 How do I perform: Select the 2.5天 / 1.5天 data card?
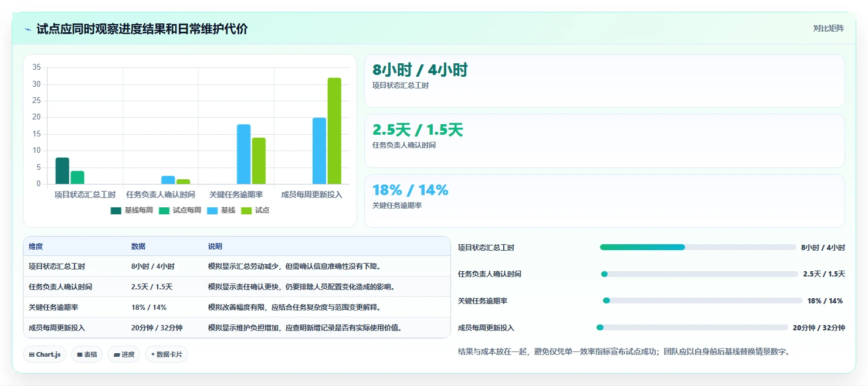[x=605, y=141]
